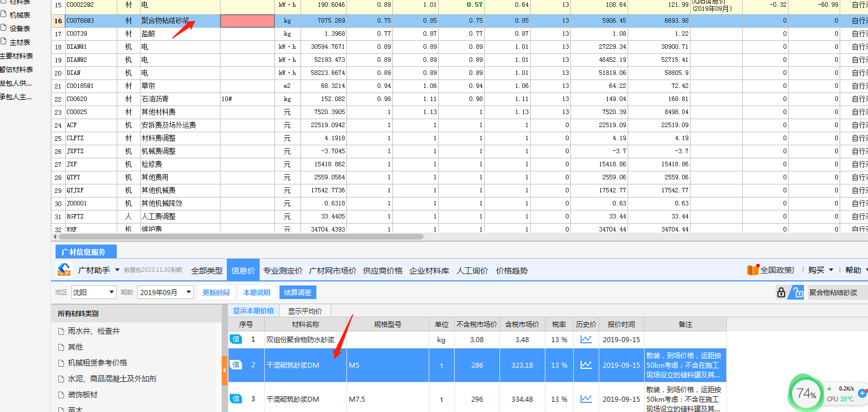Click file icon beside 其他 category
The image size is (868, 412).
(61, 347)
